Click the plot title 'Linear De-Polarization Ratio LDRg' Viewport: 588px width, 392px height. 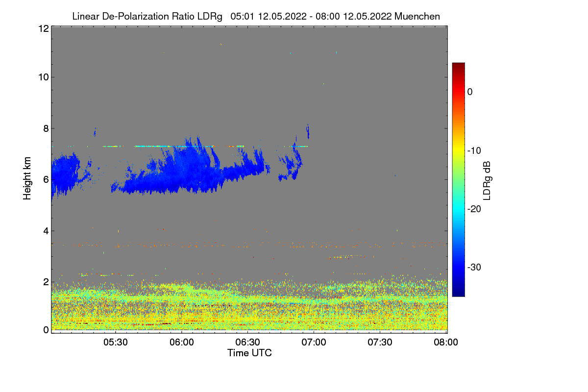pos(147,16)
